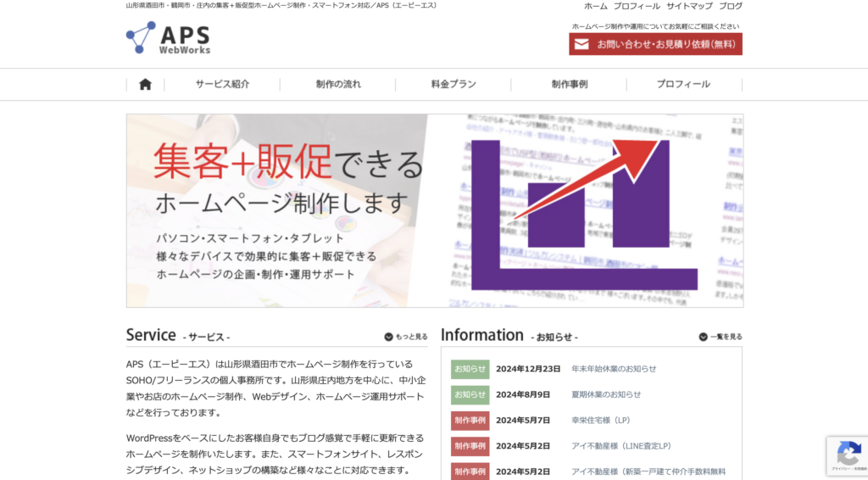Click the アイ不動産様（LINE査定LP） link

(x=620, y=446)
